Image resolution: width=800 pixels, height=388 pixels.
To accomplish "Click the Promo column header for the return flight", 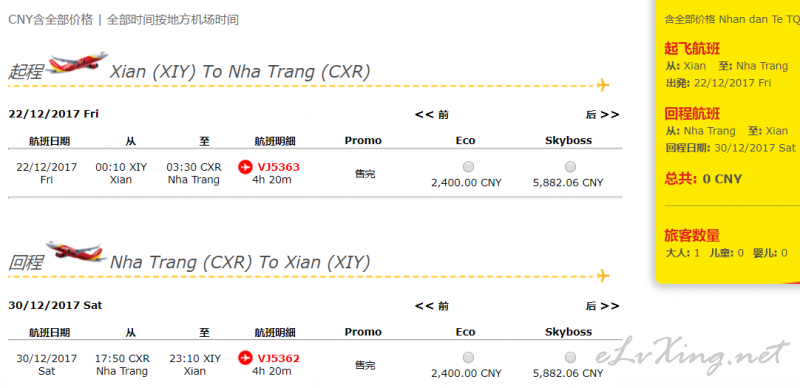I will pos(363,332).
